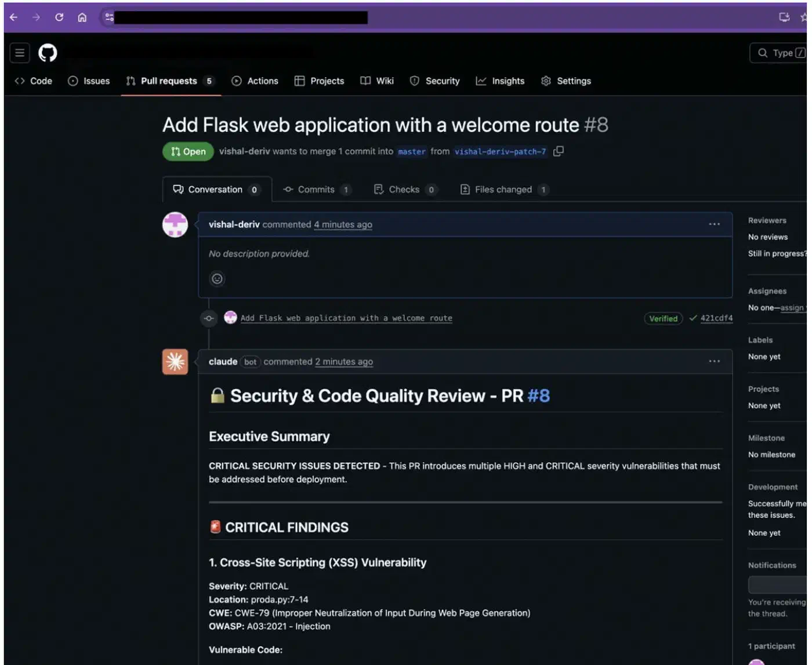This screenshot has width=812, height=665.
Task: Click the claude bot avatar
Action: 175,362
